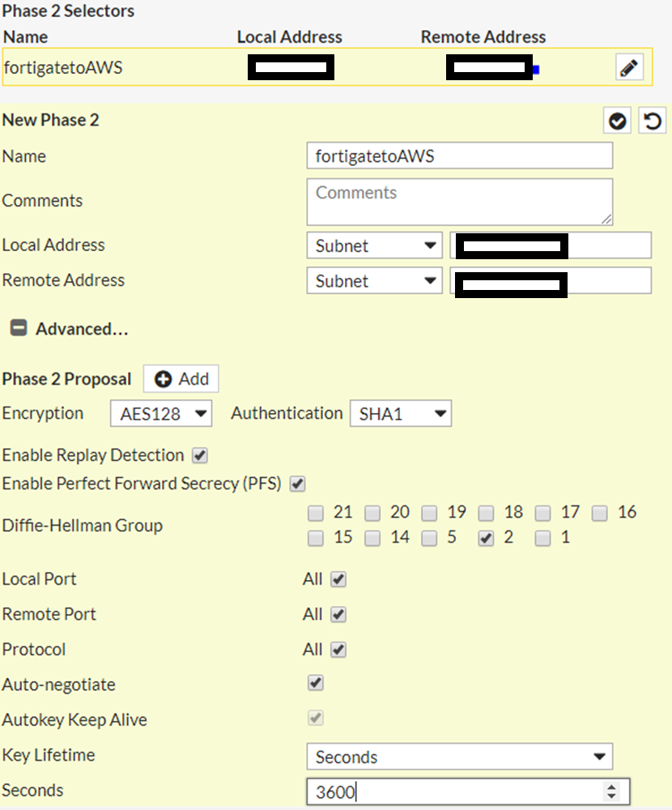Click the Seconds field stepper arrows
Image resolution: width=672 pixels, height=810 pixels.
click(x=612, y=792)
